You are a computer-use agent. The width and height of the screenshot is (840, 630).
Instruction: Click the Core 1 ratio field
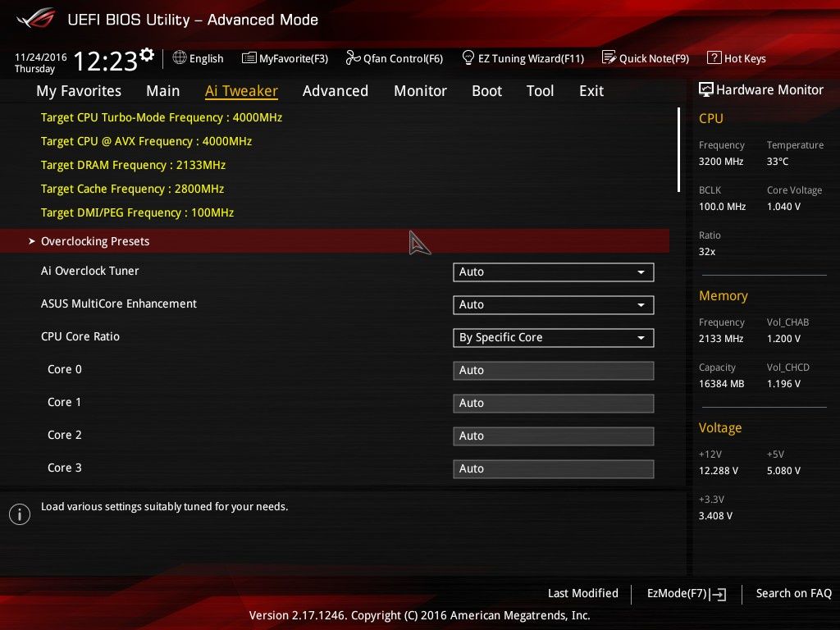coord(553,403)
